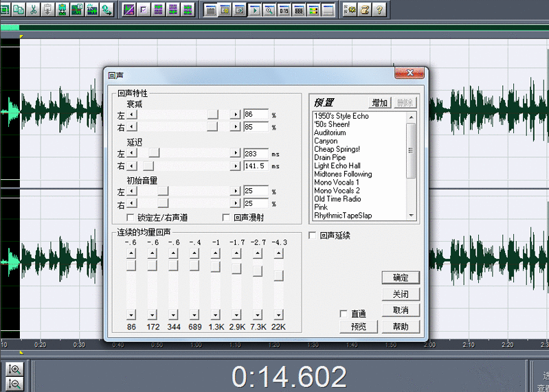Click the copy icon in the toolbar

point(17,10)
